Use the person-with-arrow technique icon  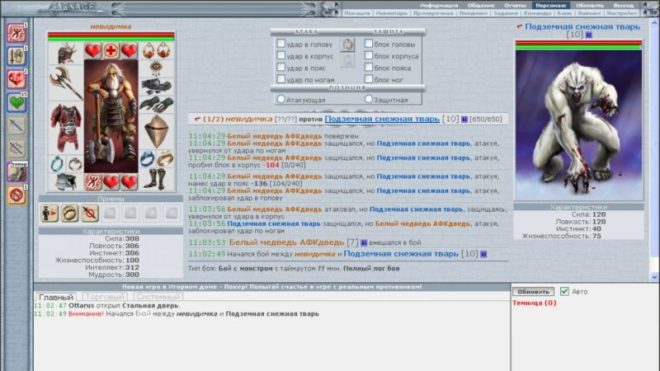49,213
